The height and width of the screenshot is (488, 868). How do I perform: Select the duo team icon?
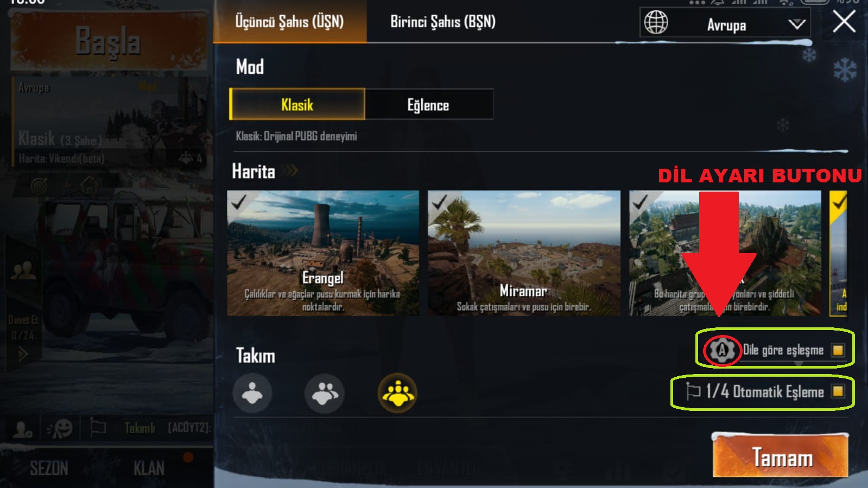coord(325,393)
